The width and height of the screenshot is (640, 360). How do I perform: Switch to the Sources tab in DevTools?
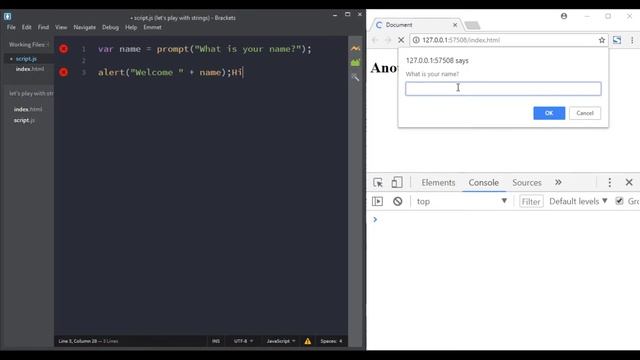pyautogui.click(x=527, y=182)
